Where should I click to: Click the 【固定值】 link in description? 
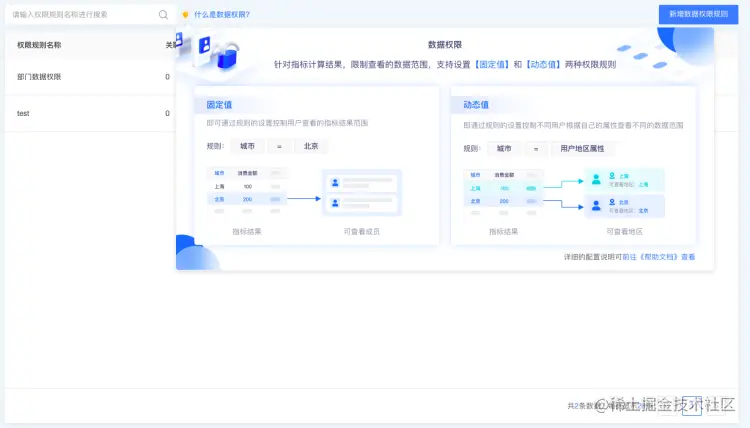[492, 65]
